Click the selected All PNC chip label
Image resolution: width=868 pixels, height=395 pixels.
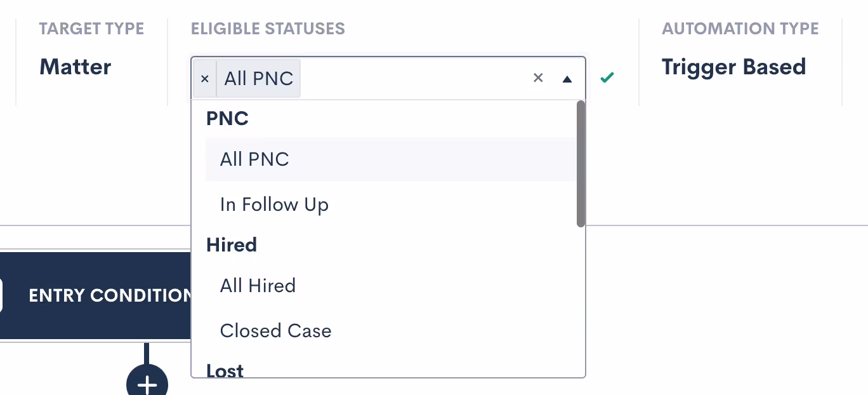pos(259,79)
